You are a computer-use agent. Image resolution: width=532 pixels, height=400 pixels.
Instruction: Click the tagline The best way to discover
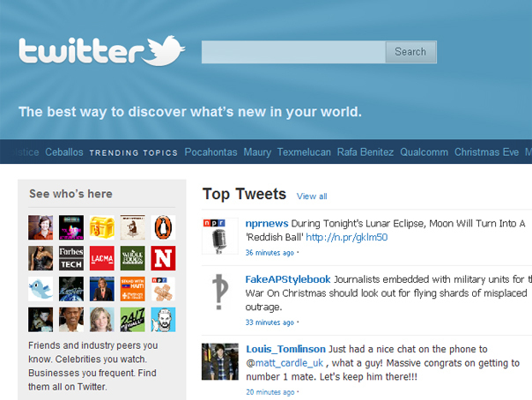point(190,112)
